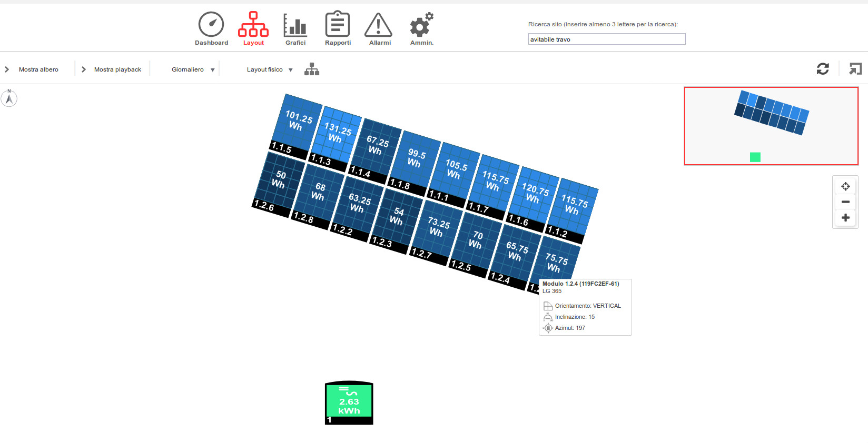Click the site search input field
868x443 pixels.
pyautogui.click(x=606, y=39)
